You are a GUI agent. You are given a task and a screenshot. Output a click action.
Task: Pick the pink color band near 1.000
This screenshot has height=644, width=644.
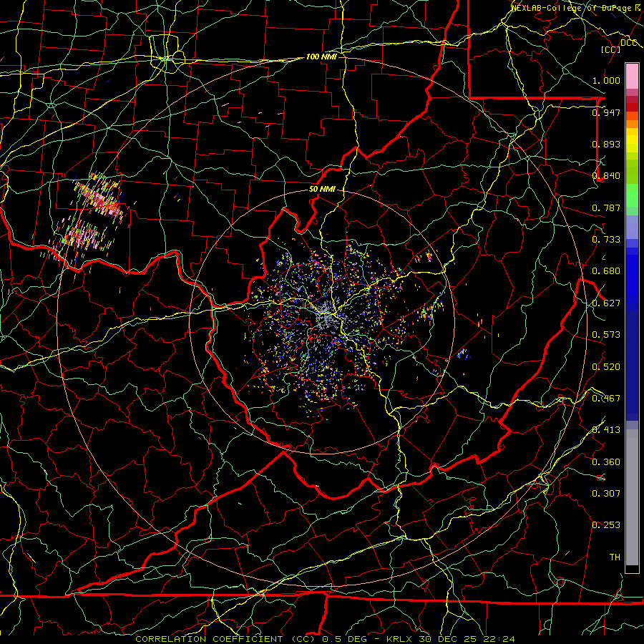632,77
